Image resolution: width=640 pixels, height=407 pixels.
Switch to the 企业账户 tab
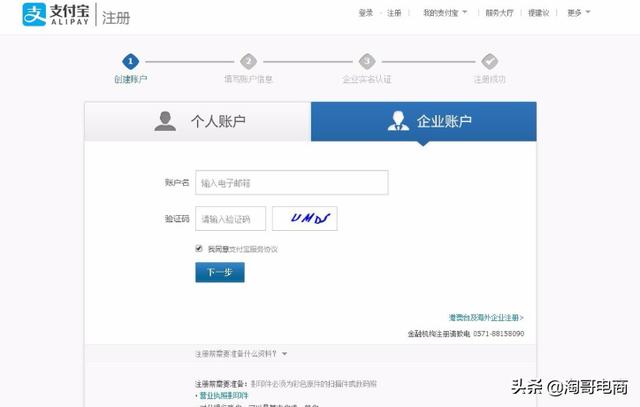(424, 122)
